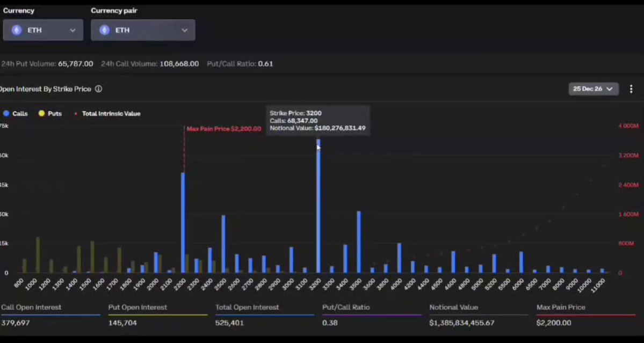This screenshot has height=343, width=644.
Task: Click the Put/Call Ratio figure 0.38
Action: click(330, 323)
